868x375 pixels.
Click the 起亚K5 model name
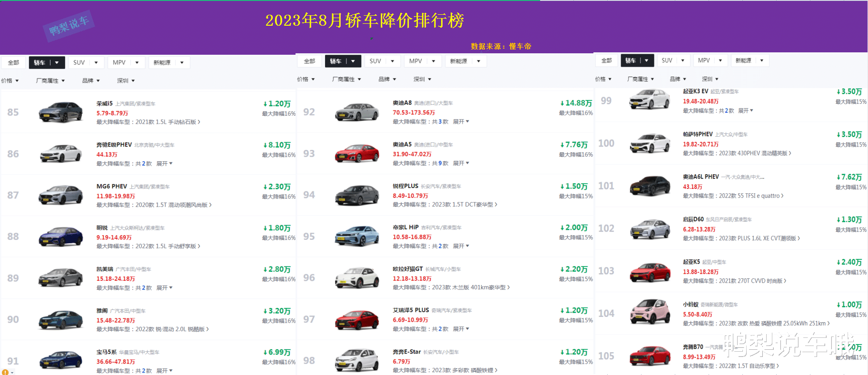coord(691,262)
